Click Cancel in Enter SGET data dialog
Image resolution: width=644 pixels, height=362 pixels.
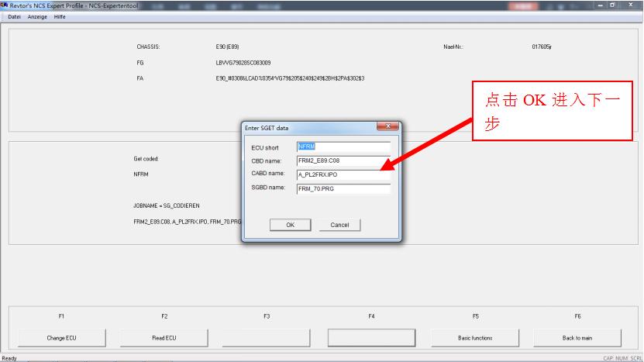[x=339, y=225]
